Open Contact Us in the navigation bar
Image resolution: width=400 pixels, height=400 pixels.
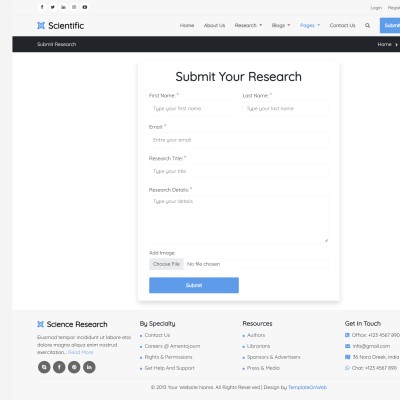[342, 25]
